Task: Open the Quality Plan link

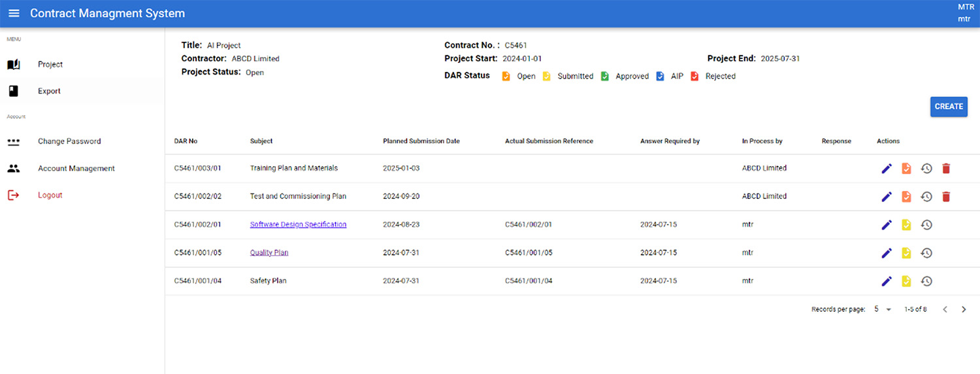Action: click(x=269, y=253)
